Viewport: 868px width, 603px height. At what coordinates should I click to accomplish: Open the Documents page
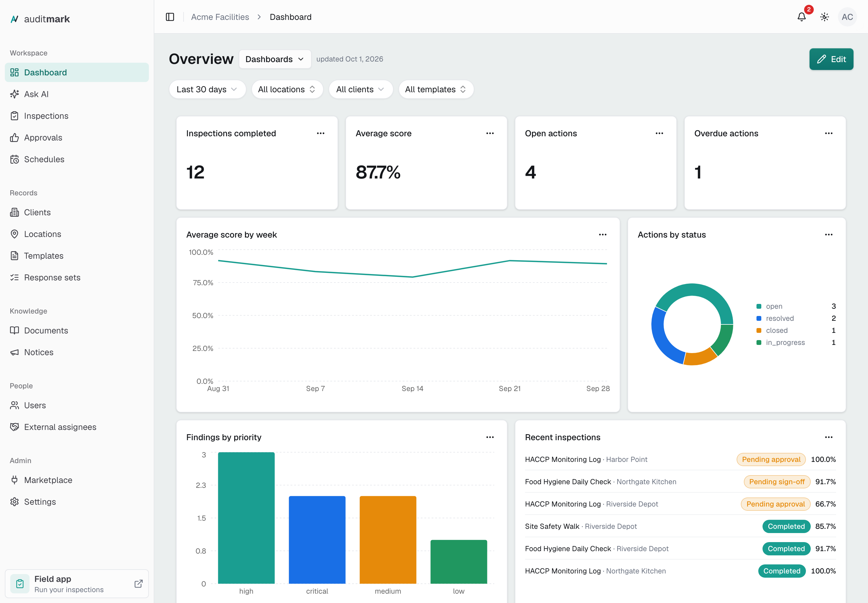click(77, 330)
